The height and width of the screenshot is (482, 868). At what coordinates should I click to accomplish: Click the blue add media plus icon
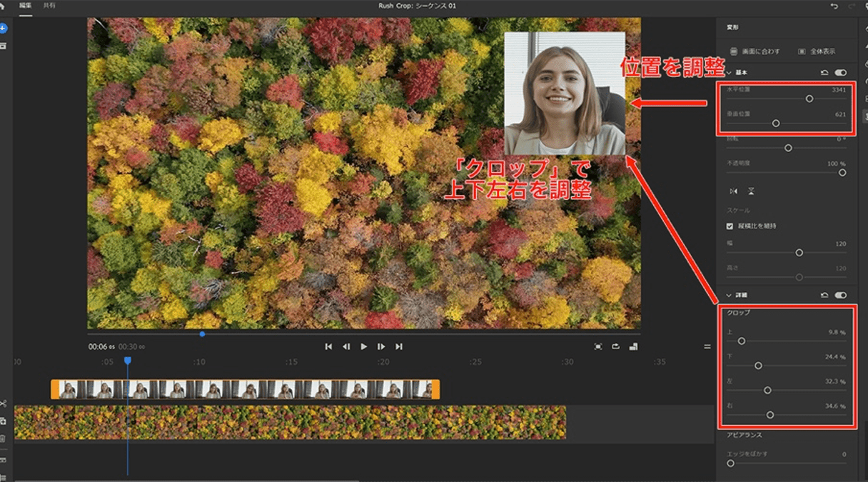5,29
